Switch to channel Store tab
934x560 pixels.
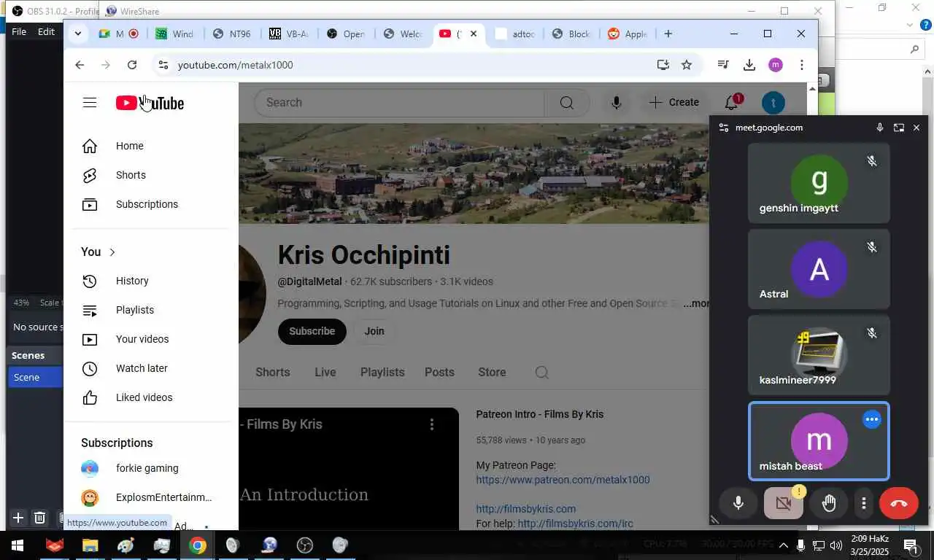[x=492, y=372]
